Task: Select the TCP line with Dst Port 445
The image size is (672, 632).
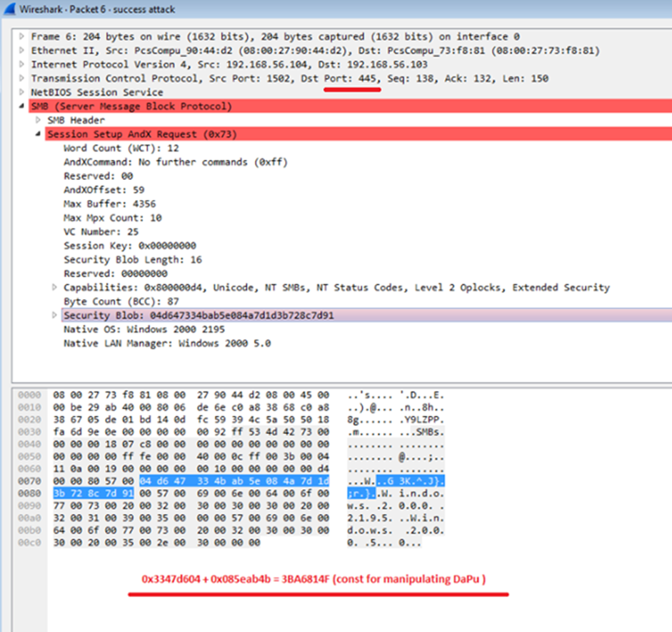Action: [x=289, y=79]
